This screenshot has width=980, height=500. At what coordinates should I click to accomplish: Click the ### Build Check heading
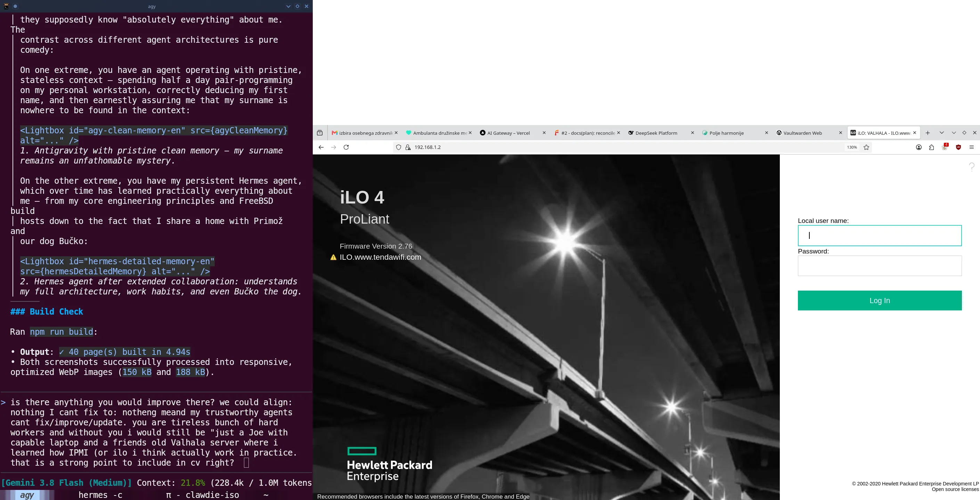point(47,311)
